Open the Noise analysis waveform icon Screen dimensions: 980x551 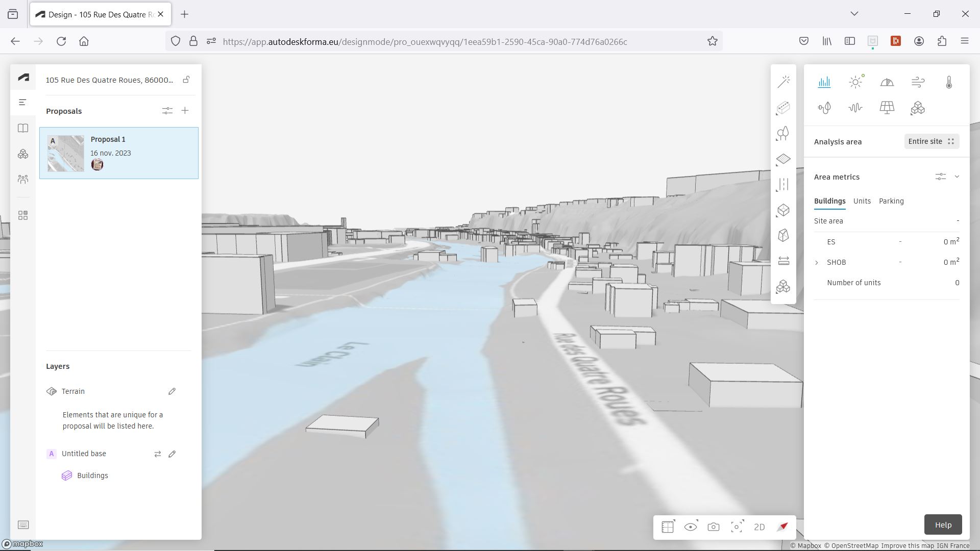[855, 108]
